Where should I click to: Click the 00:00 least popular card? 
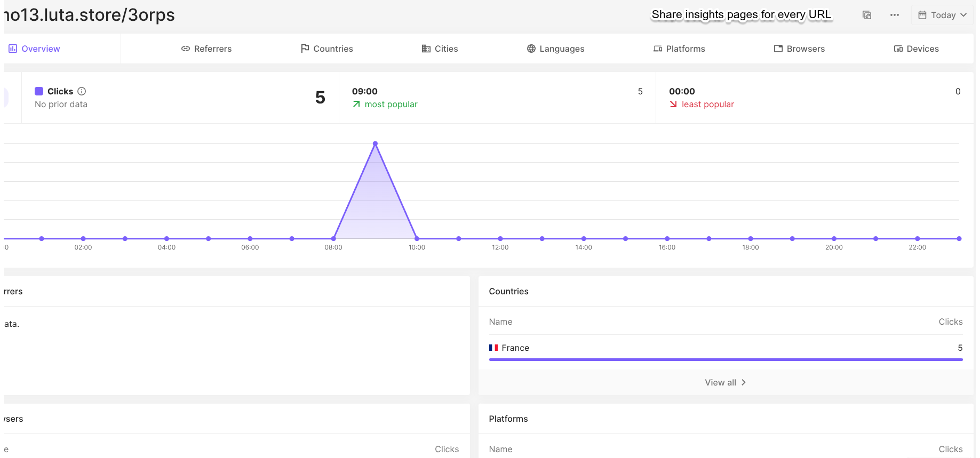coord(815,98)
